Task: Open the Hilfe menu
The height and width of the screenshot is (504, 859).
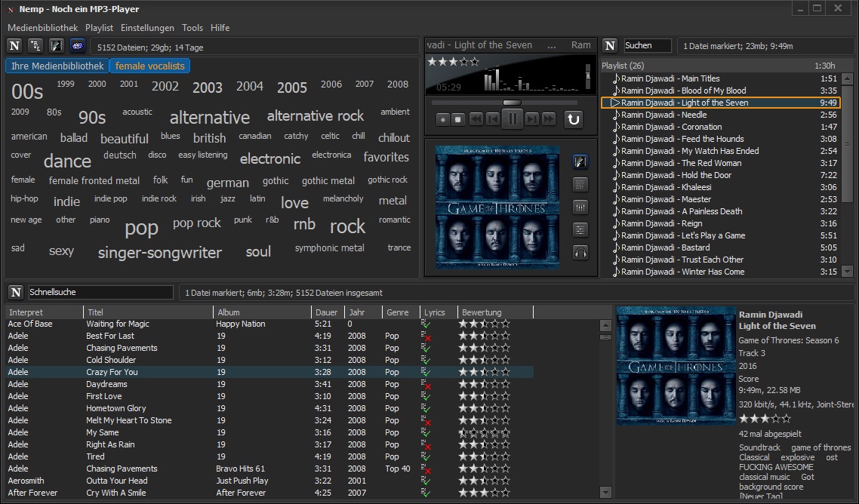Action: point(220,28)
